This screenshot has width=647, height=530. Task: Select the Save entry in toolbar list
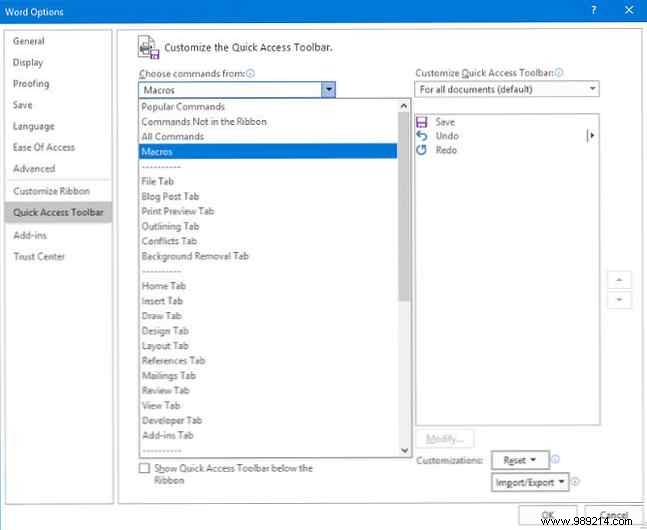click(x=508, y=122)
